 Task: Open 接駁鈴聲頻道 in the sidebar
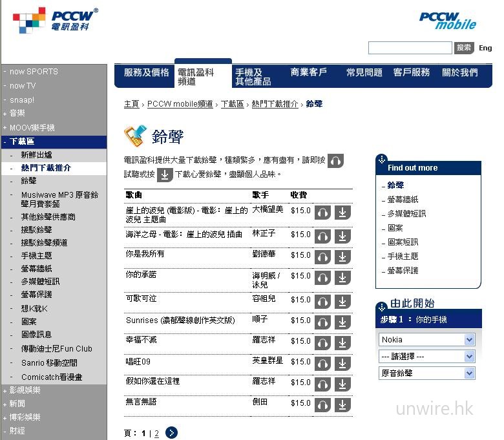coord(44,243)
